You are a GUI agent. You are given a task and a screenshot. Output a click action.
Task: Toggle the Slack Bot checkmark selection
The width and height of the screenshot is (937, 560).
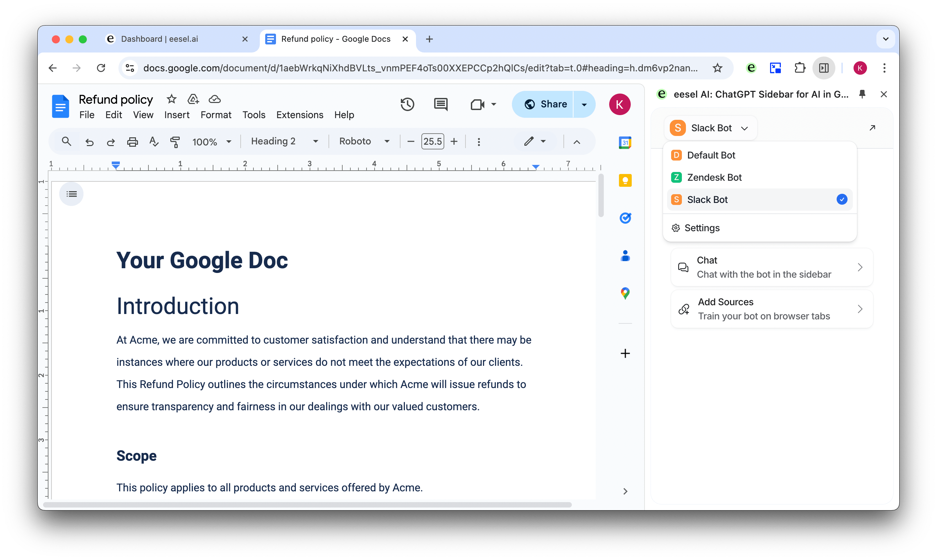(842, 199)
